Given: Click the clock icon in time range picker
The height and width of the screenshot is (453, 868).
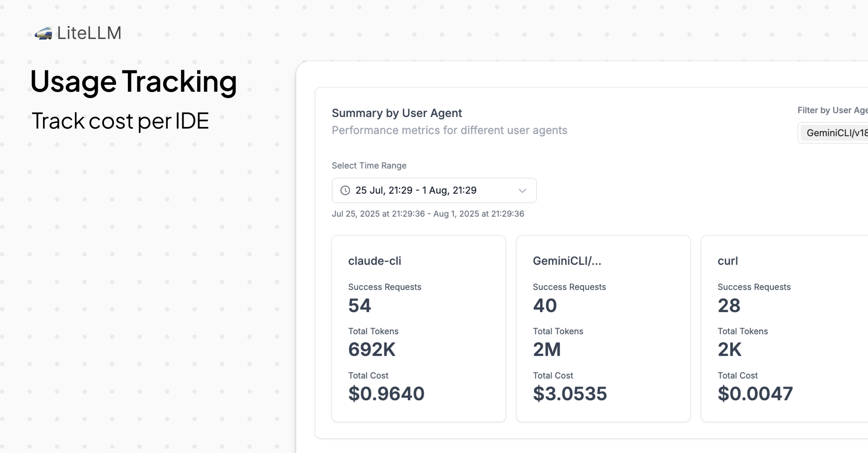Looking at the screenshot, I should coord(345,191).
